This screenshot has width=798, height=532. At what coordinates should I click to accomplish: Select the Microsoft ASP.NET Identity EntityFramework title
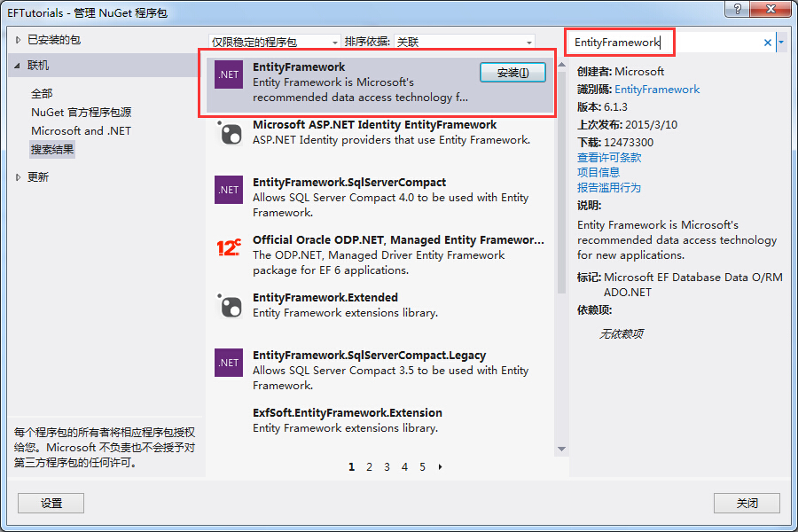click(x=374, y=125)
